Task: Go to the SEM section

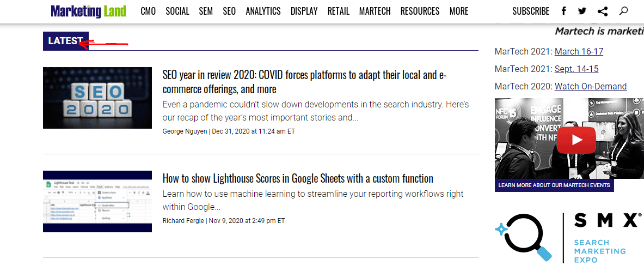Action: pyautogui.click(x=206, y=11)
